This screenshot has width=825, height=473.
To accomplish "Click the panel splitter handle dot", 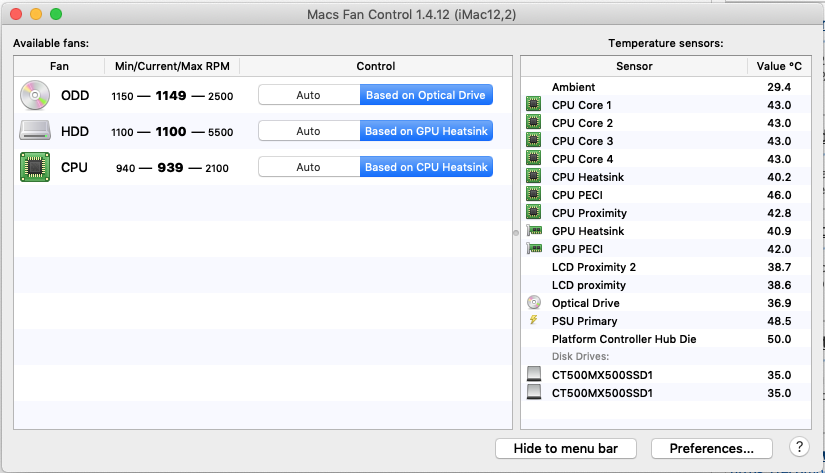I will (x=516, y=233).
